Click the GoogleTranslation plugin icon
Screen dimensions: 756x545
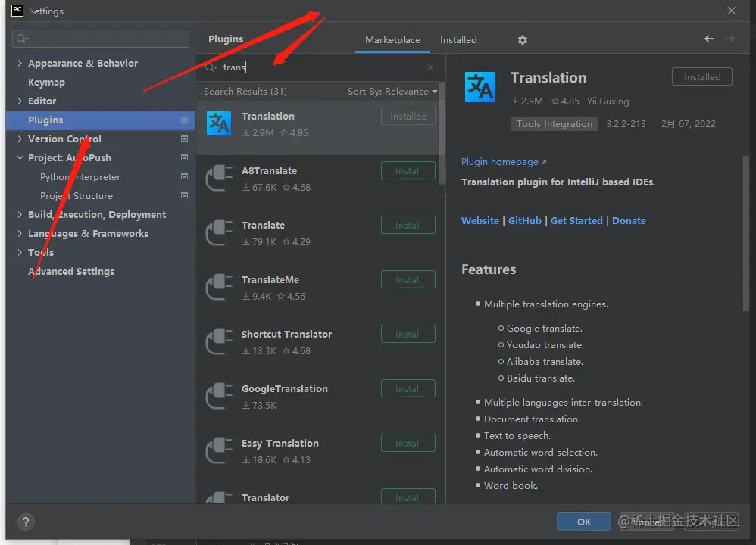(x=219, y=396)
